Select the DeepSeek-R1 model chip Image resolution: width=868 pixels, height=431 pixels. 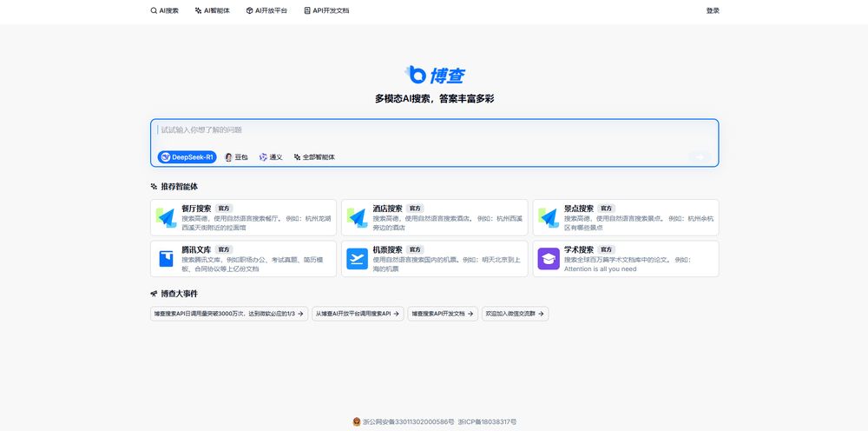(x=187, y=157)
